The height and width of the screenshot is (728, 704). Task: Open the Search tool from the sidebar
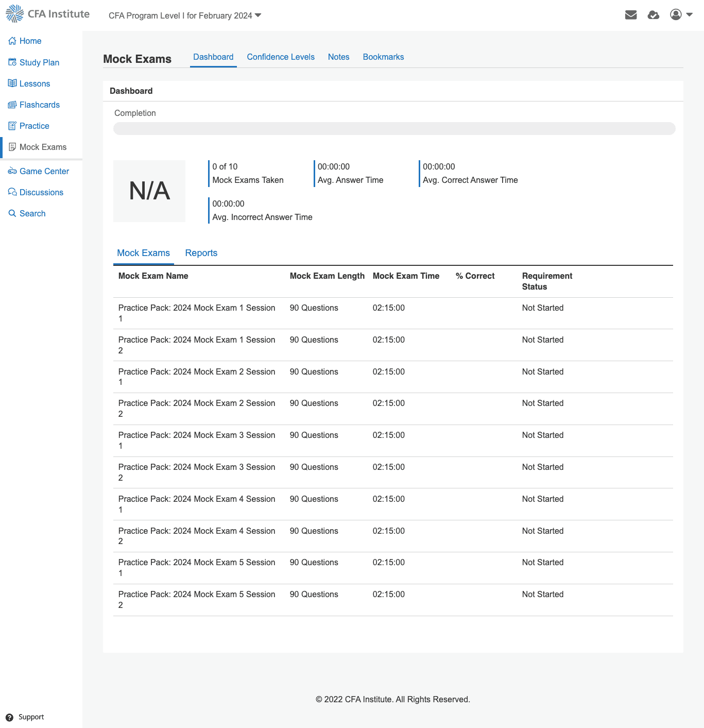(32, 213)
